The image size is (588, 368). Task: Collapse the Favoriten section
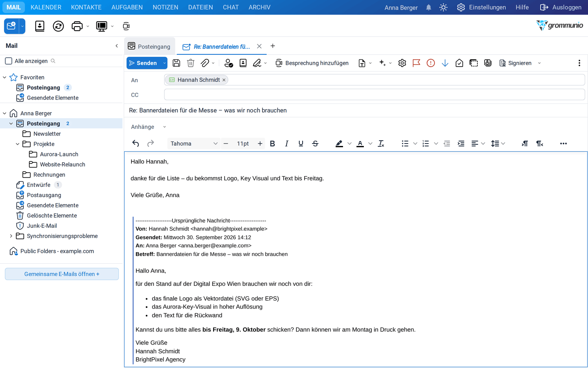tap(4, 77)
